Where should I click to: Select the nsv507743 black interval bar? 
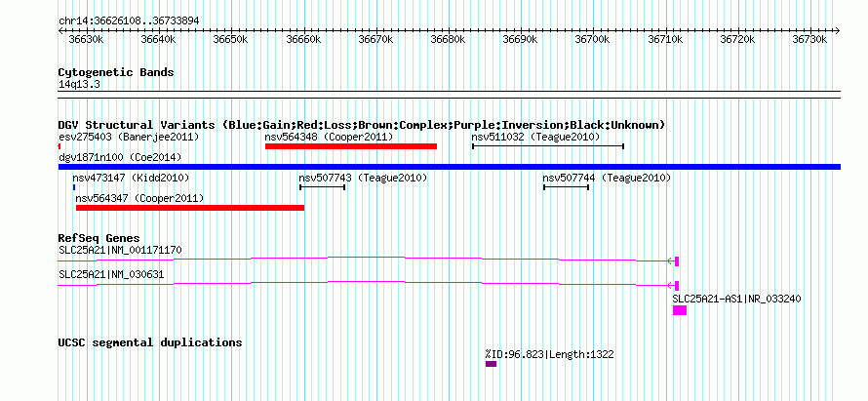pyautogui.click(x=322, y=187)
